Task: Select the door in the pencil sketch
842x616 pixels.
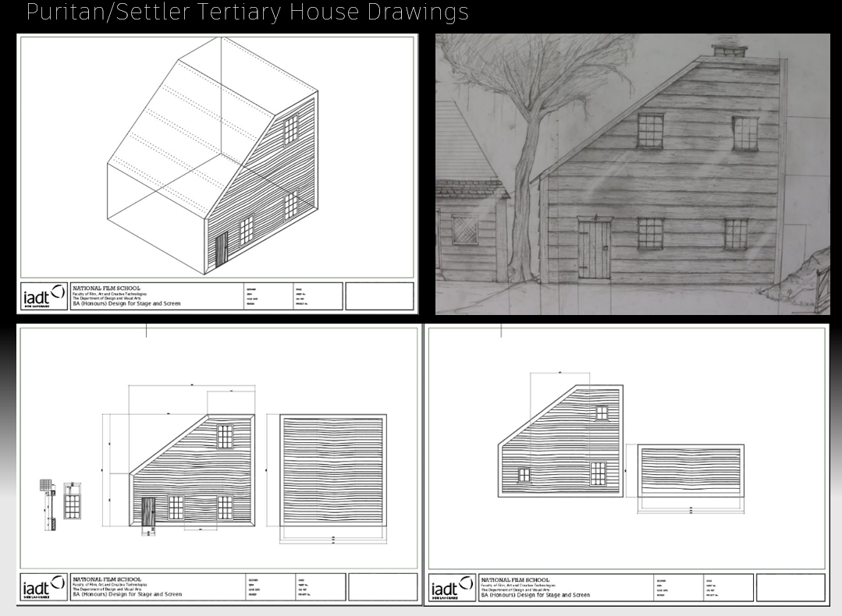Action: (595, 250)
